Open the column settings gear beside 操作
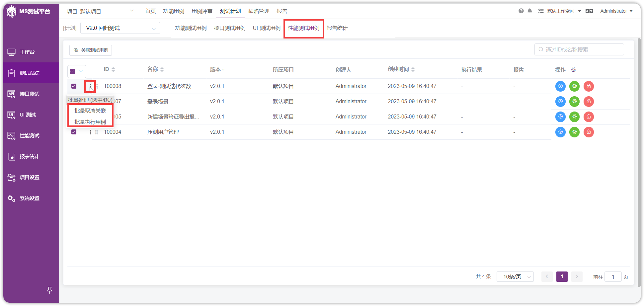The height and width of the screenshot is (306, 644). [x=574, y=70]
